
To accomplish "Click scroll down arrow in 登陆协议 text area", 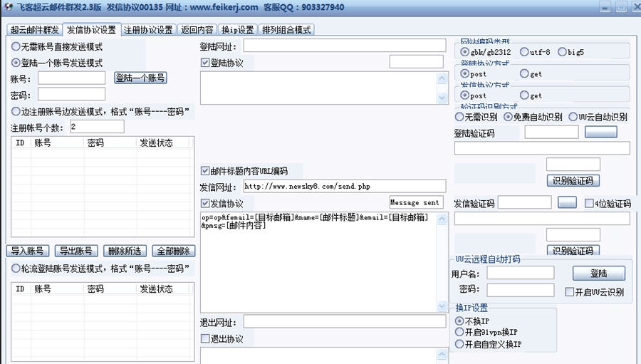I will [442, 98].
